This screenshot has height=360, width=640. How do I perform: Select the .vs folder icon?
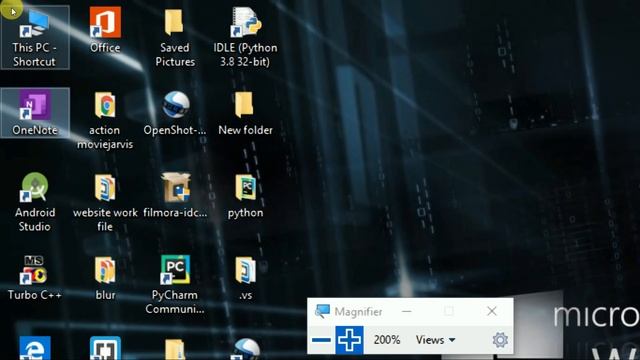click(246, 270)
